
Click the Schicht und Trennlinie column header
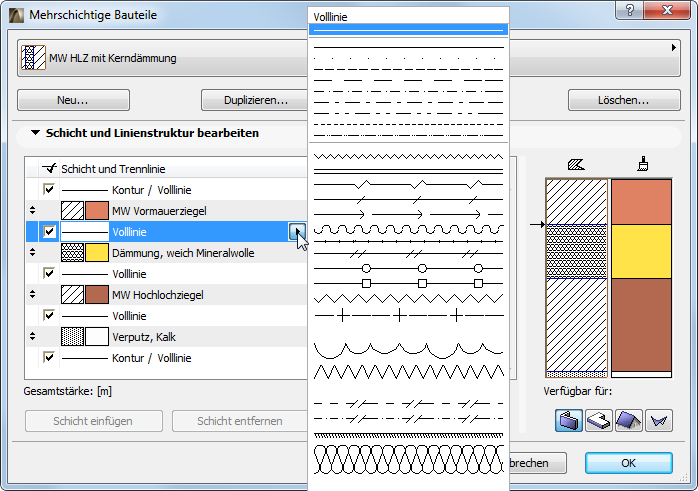(113, 169)
